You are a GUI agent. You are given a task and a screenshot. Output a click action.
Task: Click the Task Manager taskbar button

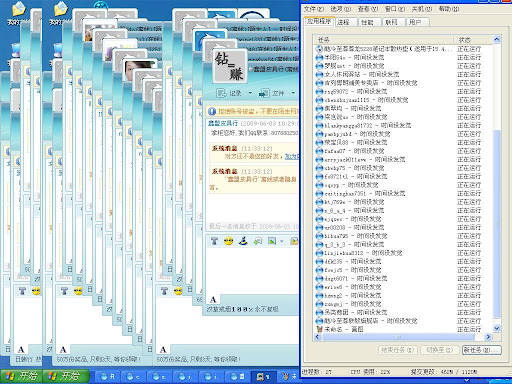pos(264,377)
